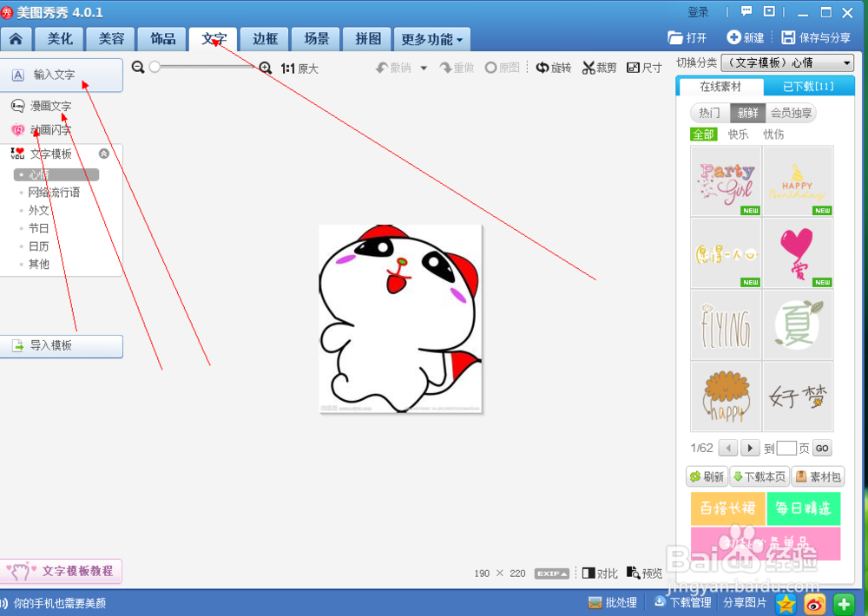Select the 裁剪 (Crop) tool
868x616 pixels.
pos(599,67)
